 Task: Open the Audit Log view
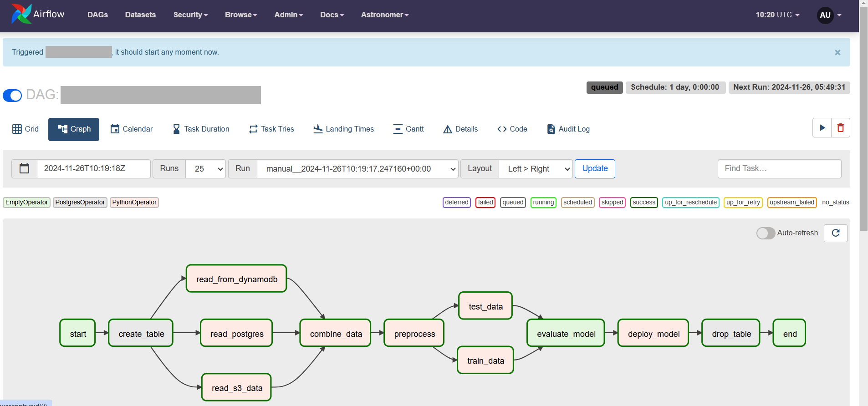(x=568, y=129)
